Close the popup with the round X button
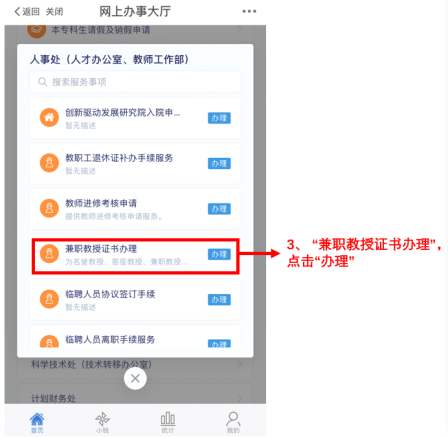The height and width of the screenshot is (437, 448). pos(135,378)
